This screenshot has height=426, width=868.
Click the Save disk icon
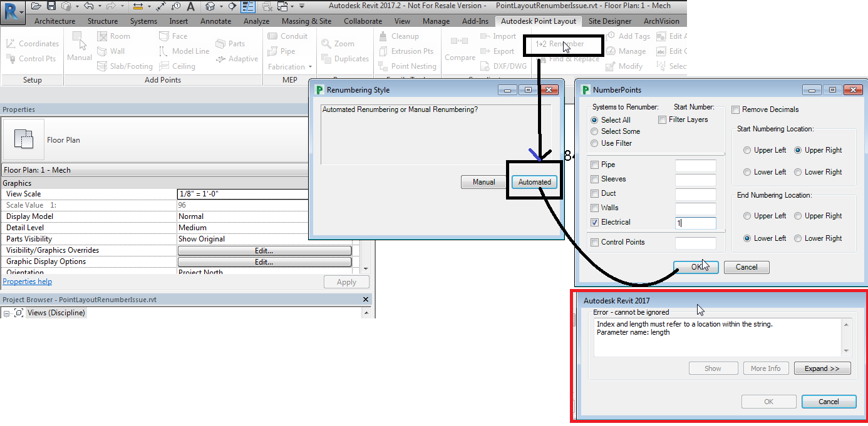tap(51, 6)
